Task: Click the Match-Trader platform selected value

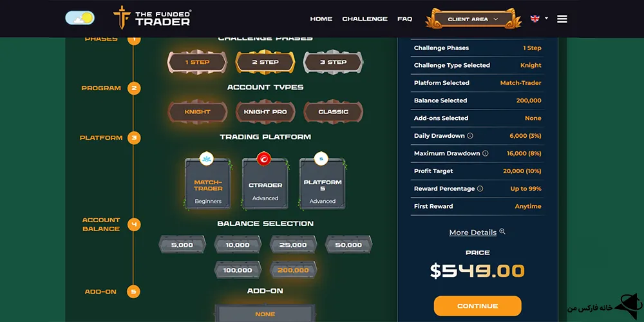Action: (x=521, y=83)
